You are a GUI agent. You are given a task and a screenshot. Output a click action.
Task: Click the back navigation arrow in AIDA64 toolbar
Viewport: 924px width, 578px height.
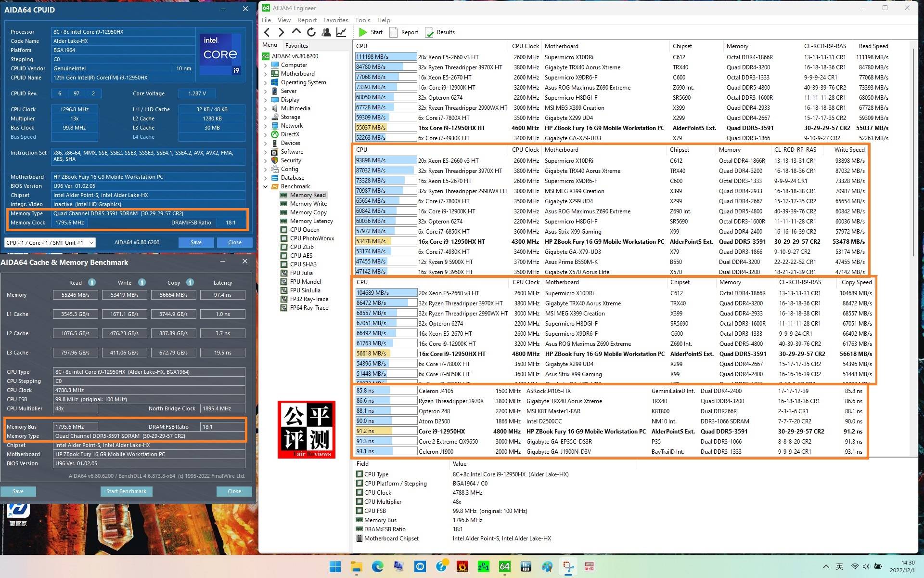tap(268, 32)
